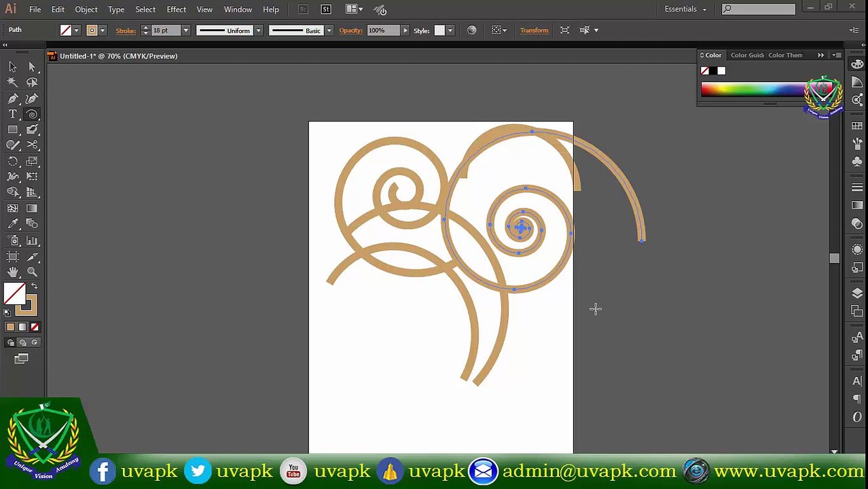868x489 pixels.
Task: Select the Shape Builder tool
Action: pyautogui.click(x=13, y=193)
